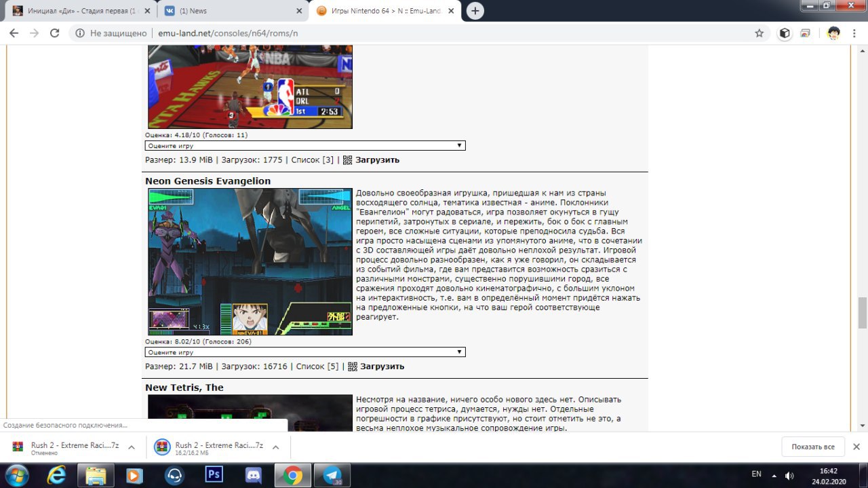Show hidden system tray icons

click(774, 475)
